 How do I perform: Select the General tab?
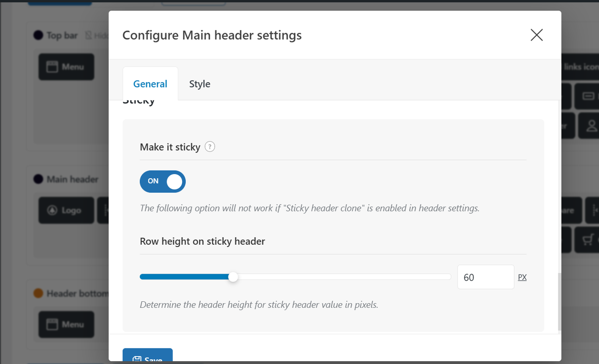pos(150,84)
